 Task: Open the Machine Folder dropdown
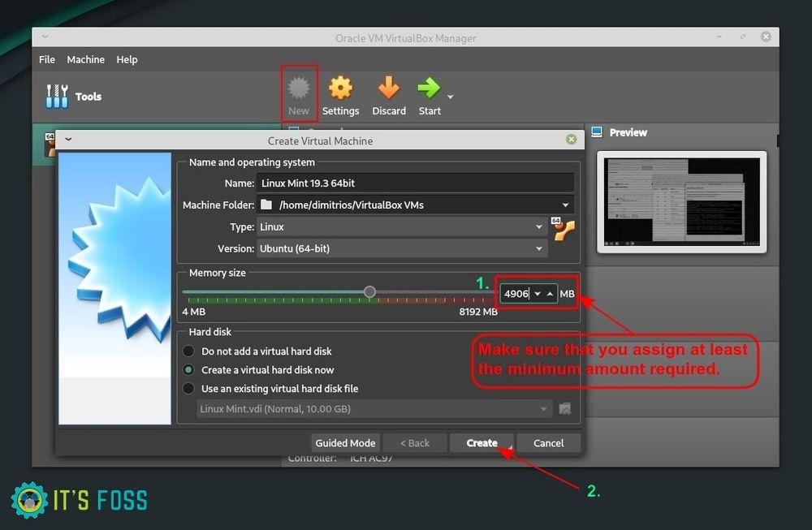point(566,205)
